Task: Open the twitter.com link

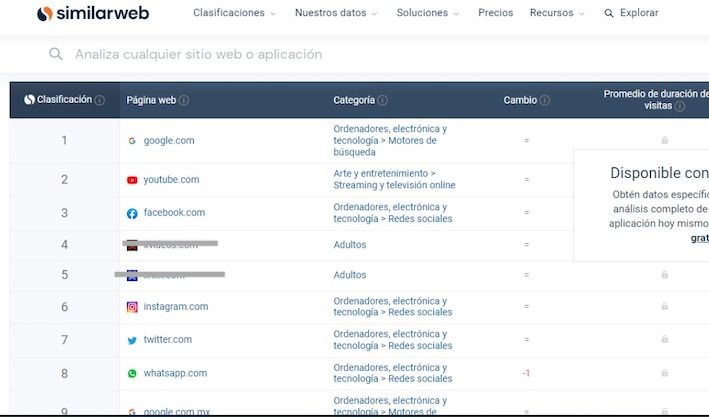Action: [168, 340]
